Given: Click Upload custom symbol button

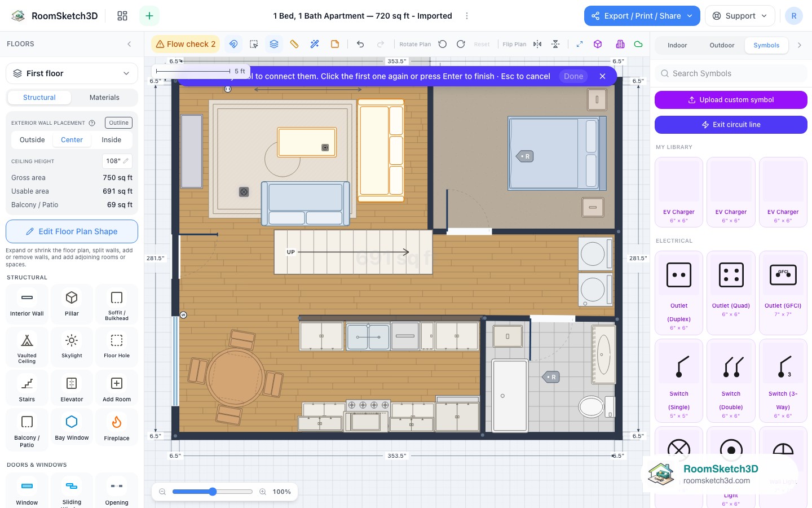Looking at the screenshot, I should 731,100.
